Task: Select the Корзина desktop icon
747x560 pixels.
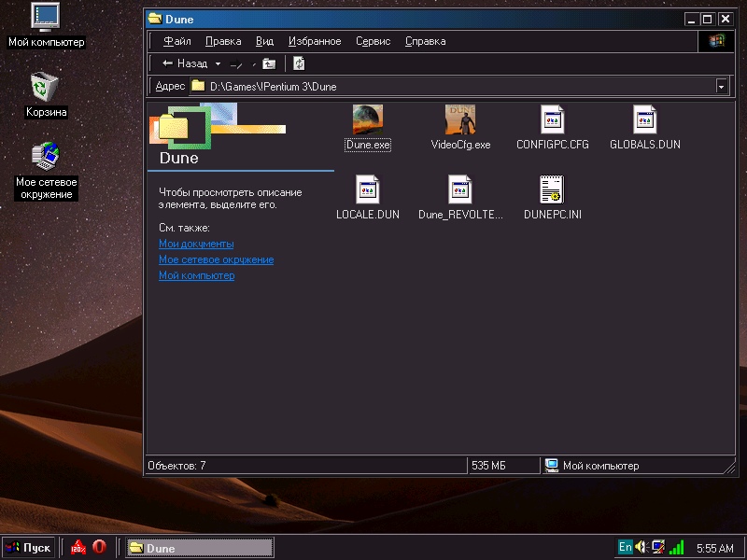Action: click(x=46, y=88)
